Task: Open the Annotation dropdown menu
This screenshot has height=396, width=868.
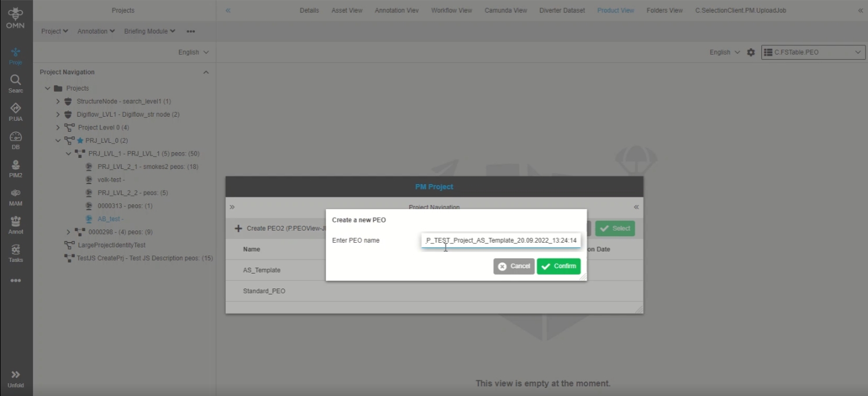Action: point(96,31)
